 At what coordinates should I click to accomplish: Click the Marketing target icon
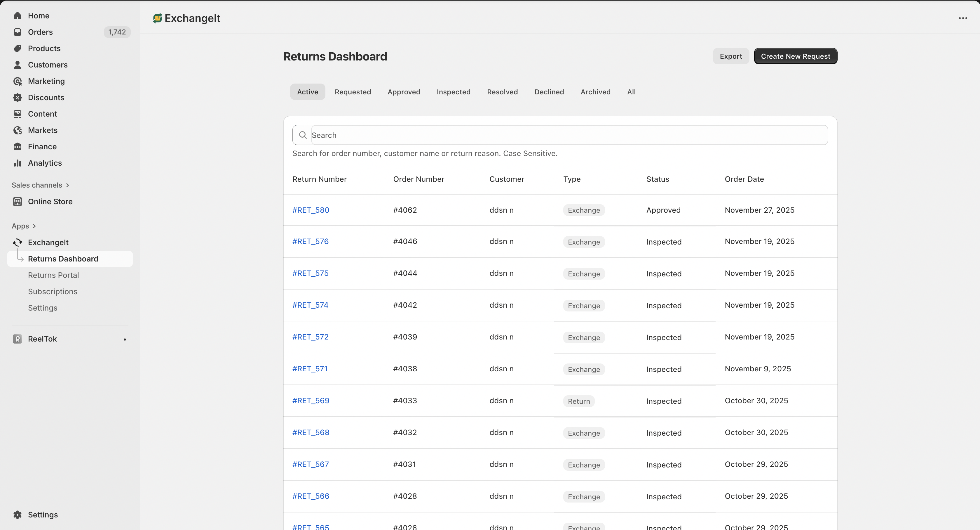18,81
